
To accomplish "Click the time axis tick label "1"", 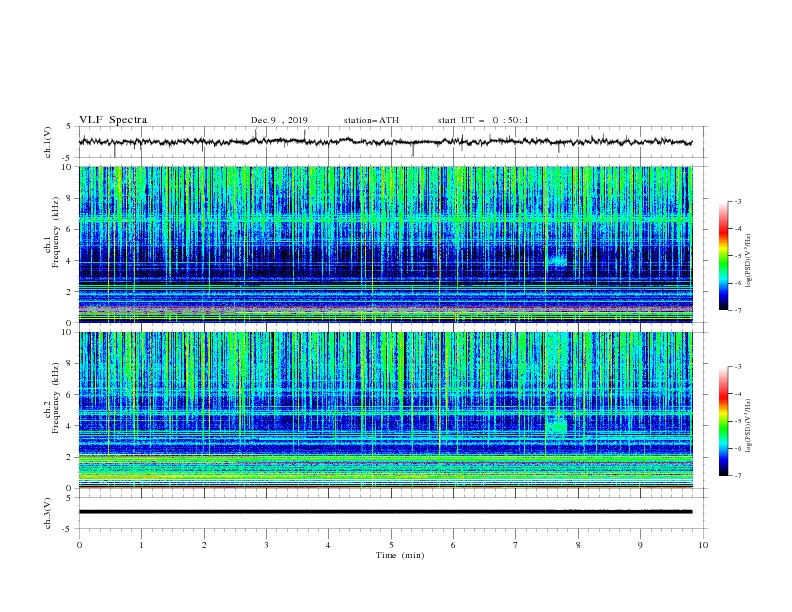I will point(141,545).
